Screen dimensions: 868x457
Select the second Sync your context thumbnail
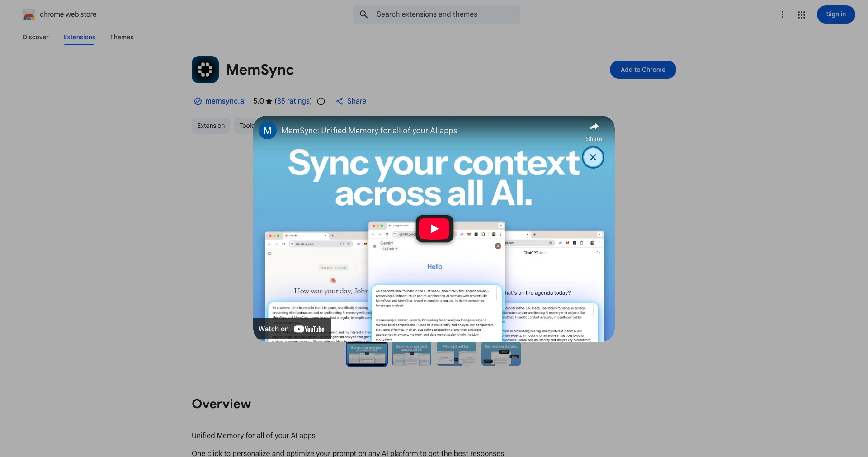coord(411,354)
